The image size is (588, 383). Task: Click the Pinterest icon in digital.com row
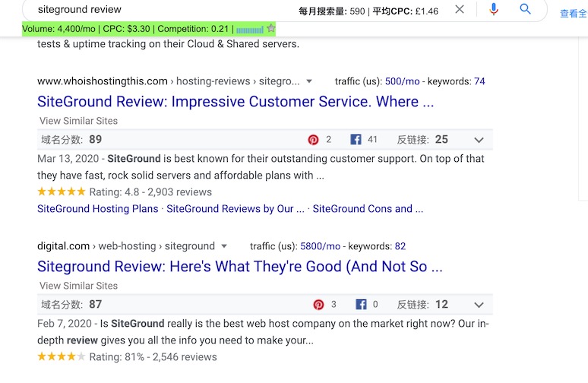click(x=318, y=304)
